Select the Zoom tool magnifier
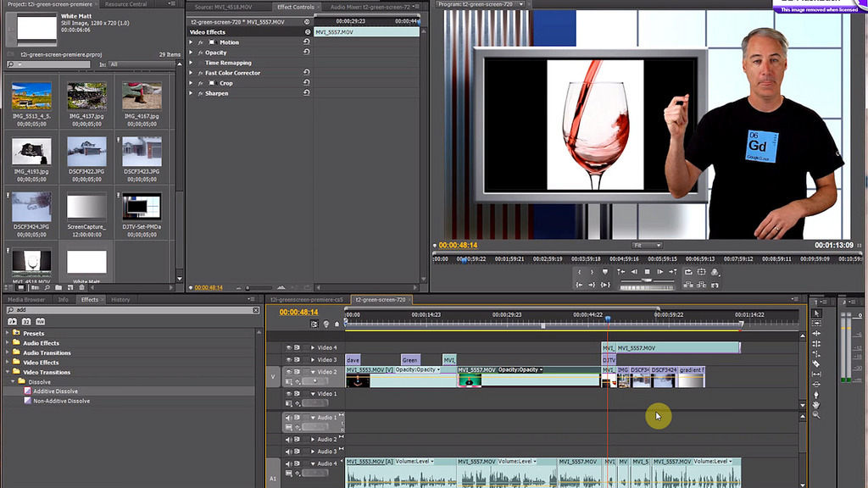The width and height of the screenshot is (868, 488). point(816,415)
